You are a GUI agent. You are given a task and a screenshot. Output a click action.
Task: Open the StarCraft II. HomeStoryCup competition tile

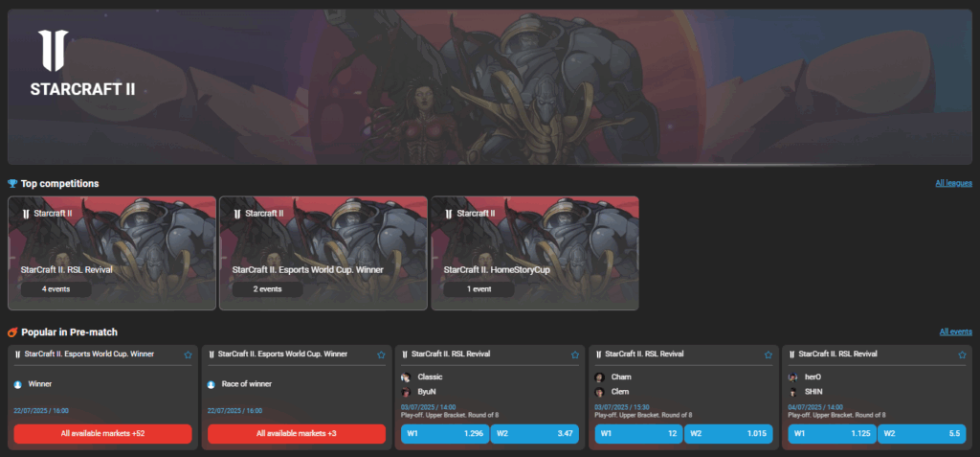point(535,253)
